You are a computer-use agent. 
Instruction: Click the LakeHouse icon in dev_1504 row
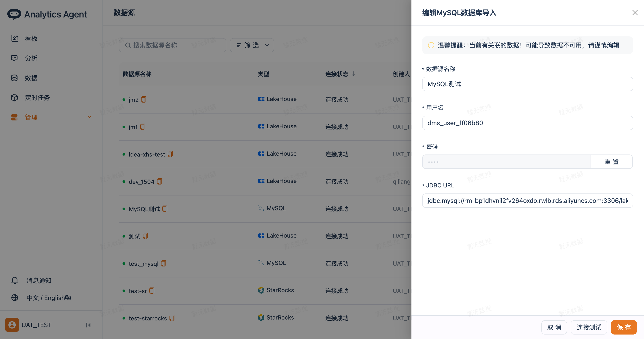point(261,181)
